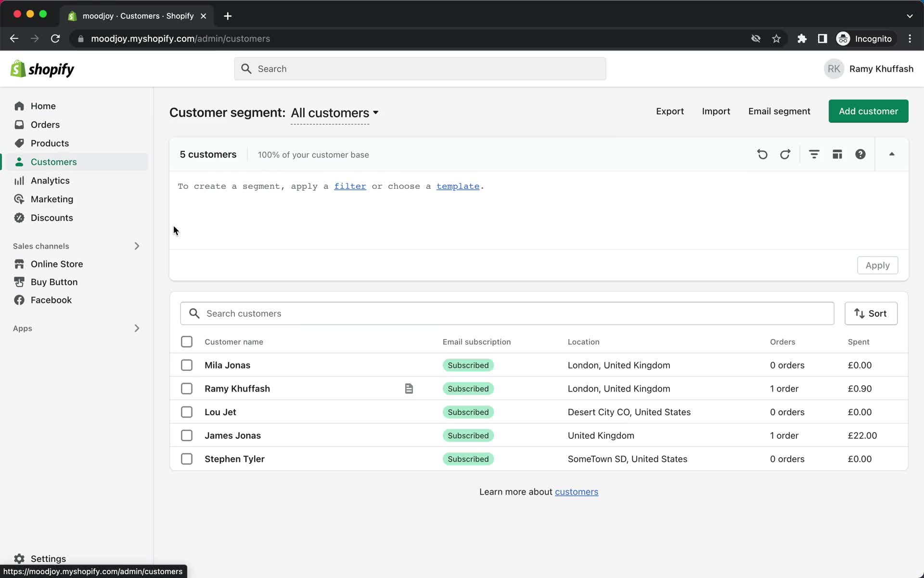The image size is (924, 578).
Task: Click the filter hyperlink in segment text
Action: (349, 186)
